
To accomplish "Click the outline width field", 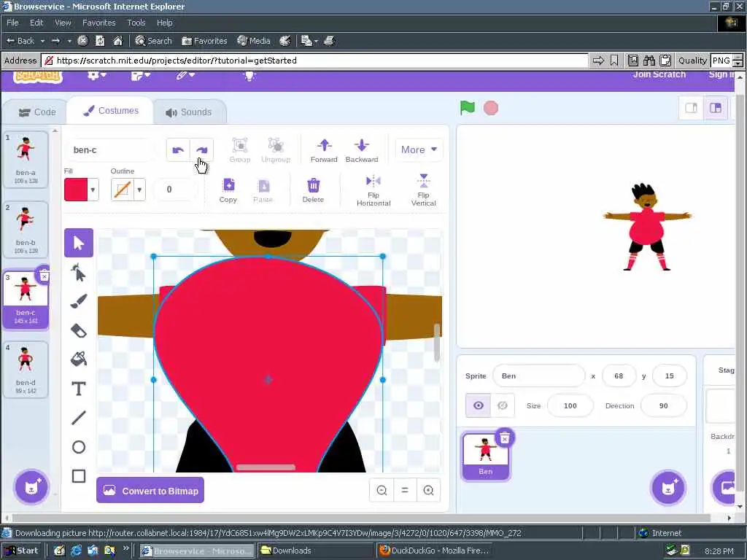I will (176, 190).
